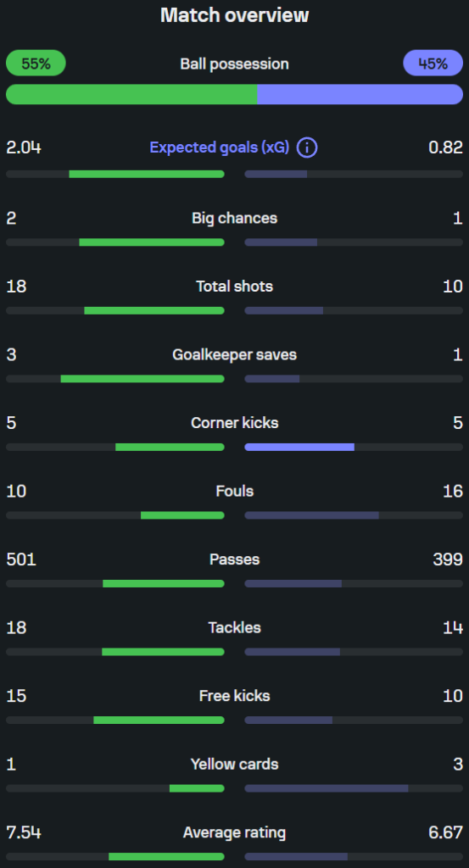Click the green ball possession bar segment
Viewport: 469px width, 868px height.
pos(131,94)
